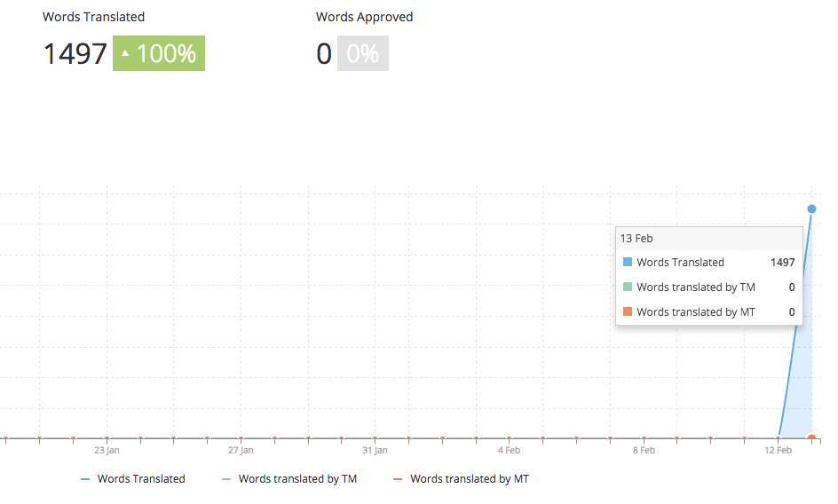Click the 23 Jan axis label
838x504 pixels.
tap(107, 450)
